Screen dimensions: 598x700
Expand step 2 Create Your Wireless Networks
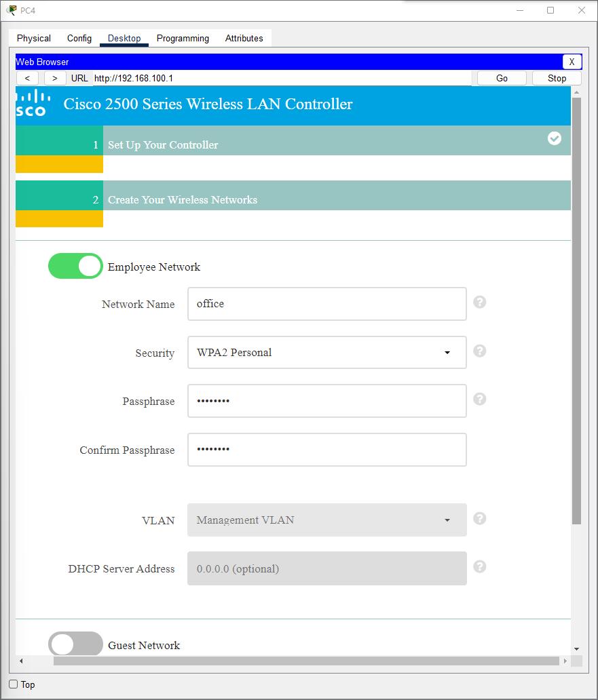[293, 195]
